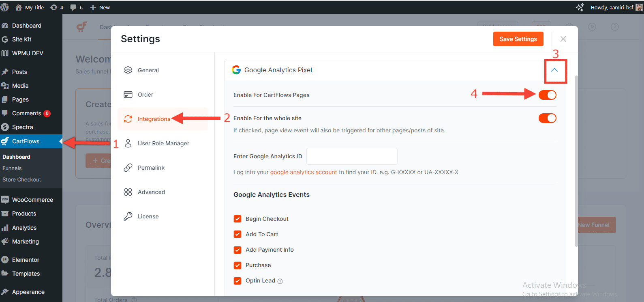Viewport: 644px width, 302px height.
Task: Uncheck the Begin Checkout event checkbox
Action: tap(237, 219)
